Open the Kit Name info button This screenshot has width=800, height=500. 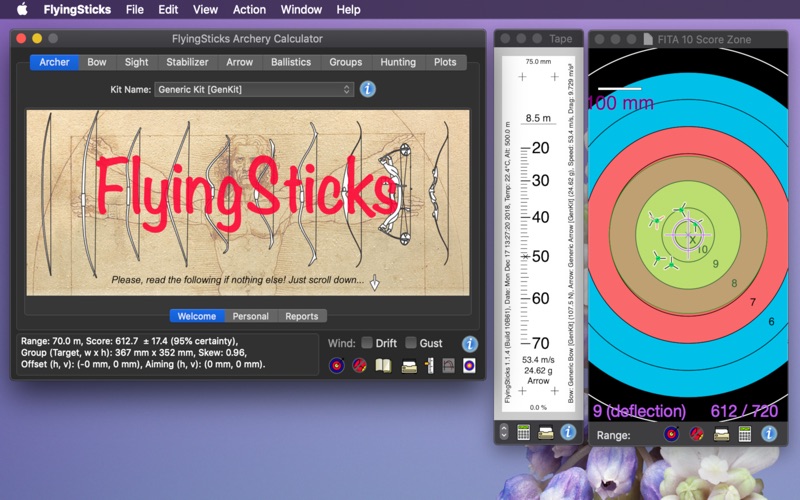[367, 89]
